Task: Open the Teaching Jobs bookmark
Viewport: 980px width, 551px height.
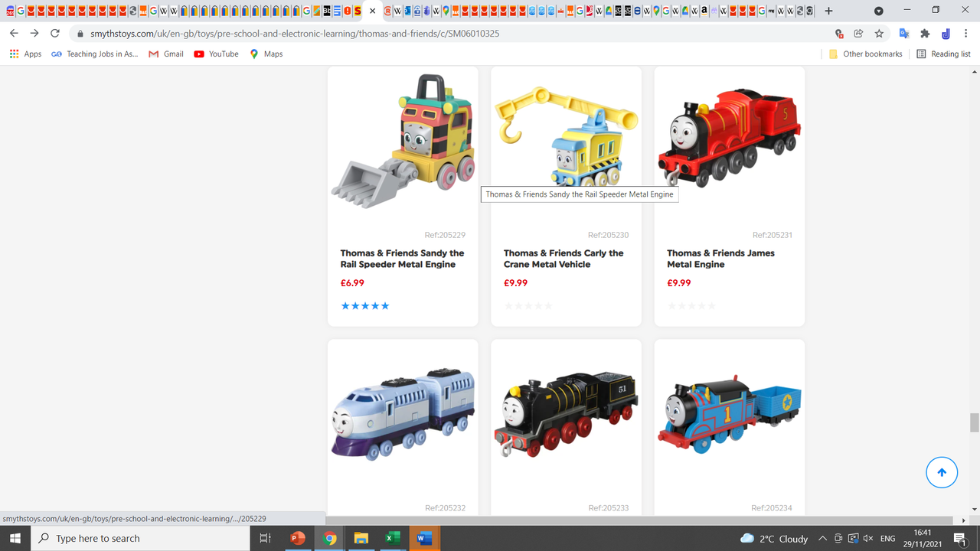Action: point(95,54)
